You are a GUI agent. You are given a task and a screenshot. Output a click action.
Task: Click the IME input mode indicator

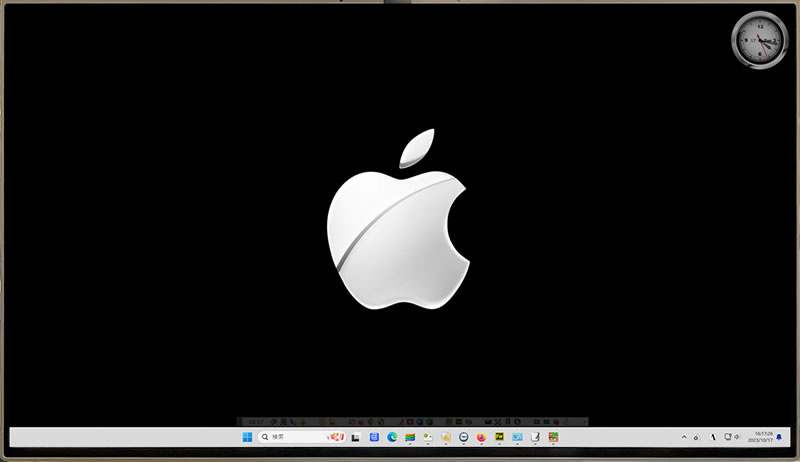click(713, 437)
